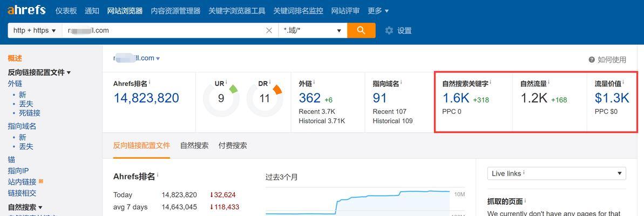
Task: Click info icon beside 自然搜索关键字
Action: (490, 82)
